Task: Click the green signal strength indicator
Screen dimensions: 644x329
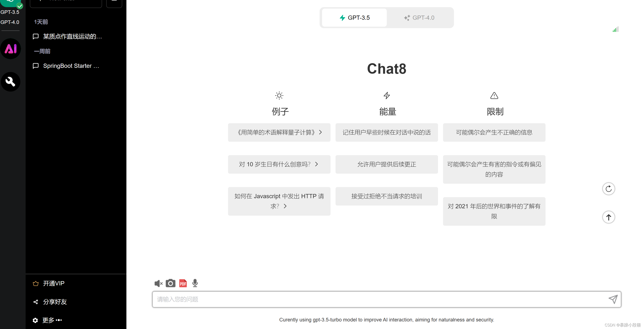Action: tap(615, 29)
